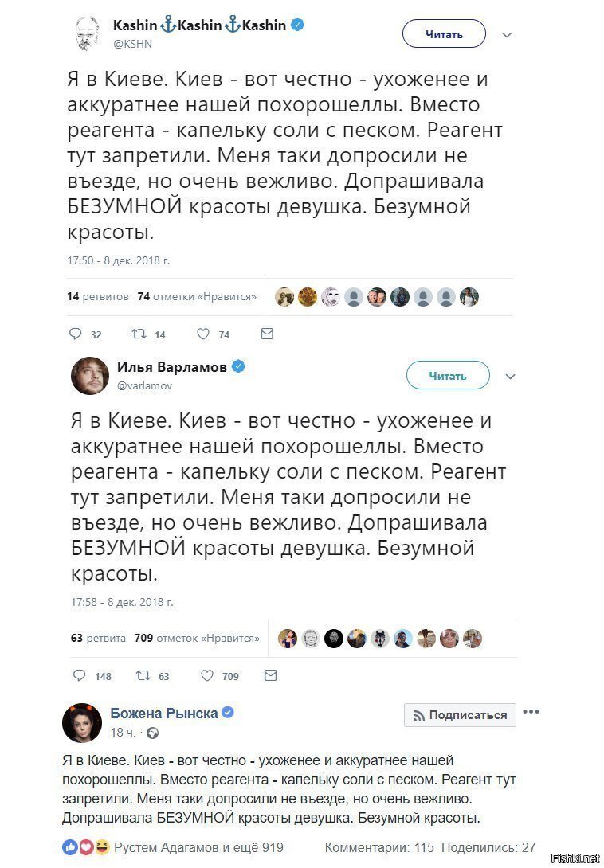The height and width of the screenshot is (868, 604).
Task: Click the verified badge next to Kashin's name
Action: [x=297, y=25]
